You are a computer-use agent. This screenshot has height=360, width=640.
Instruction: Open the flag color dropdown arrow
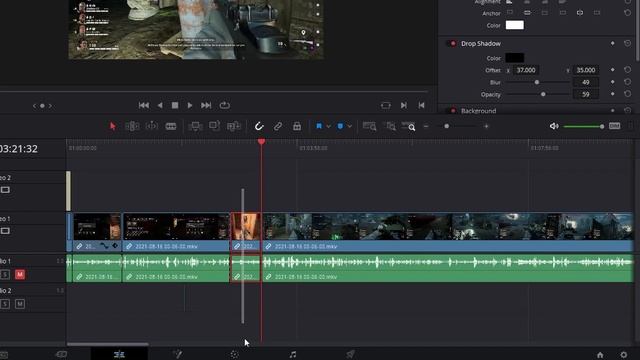pyautogui.click(x=328, y=127)
